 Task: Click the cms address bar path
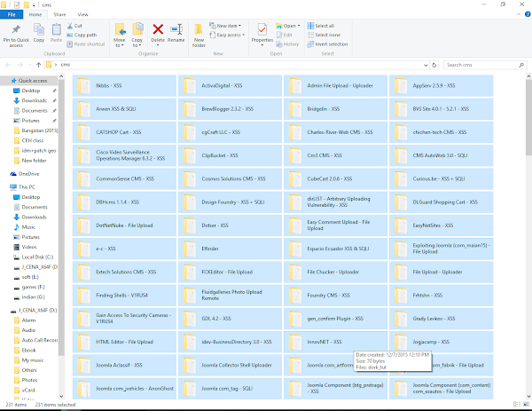tap(66, 65)
